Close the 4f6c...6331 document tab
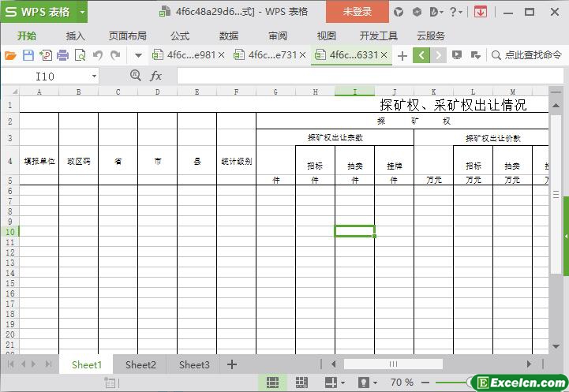Viewport: 569px width, 392px height. click(x=384, y=55)
